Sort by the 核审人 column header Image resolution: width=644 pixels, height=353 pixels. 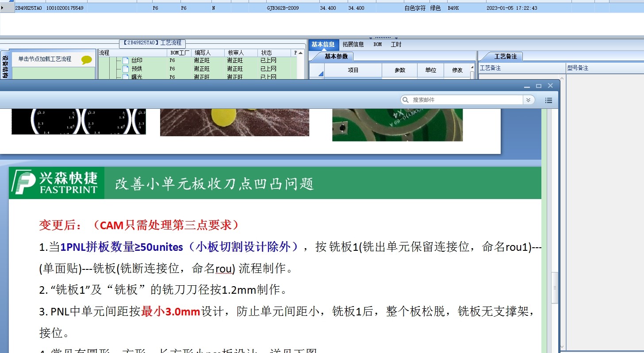[x=241, y=53]
